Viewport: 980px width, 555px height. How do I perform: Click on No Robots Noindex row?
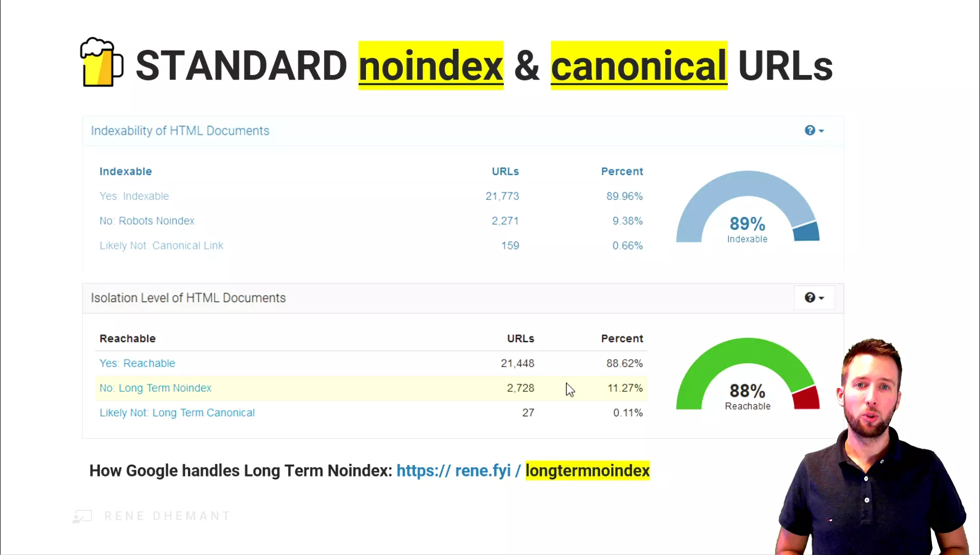click(x=146, y=221)
